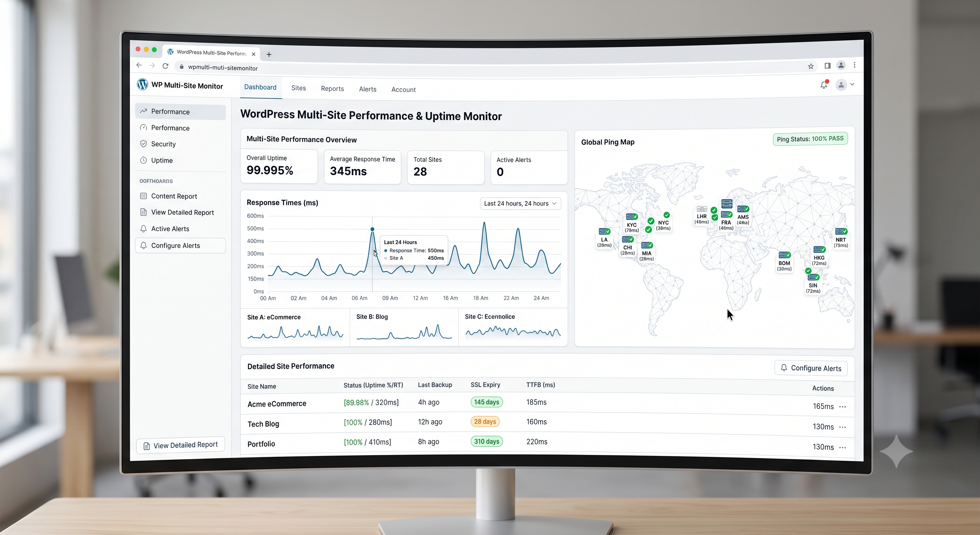Click the Ping Status 100% PASS badge

(810, 139)
